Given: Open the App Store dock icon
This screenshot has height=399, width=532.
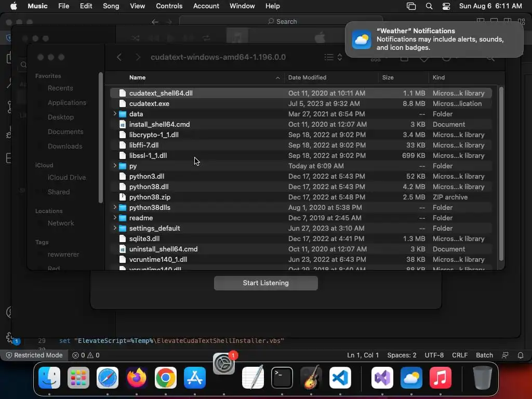Looking at the screenshot, I should tap(195, 378).
